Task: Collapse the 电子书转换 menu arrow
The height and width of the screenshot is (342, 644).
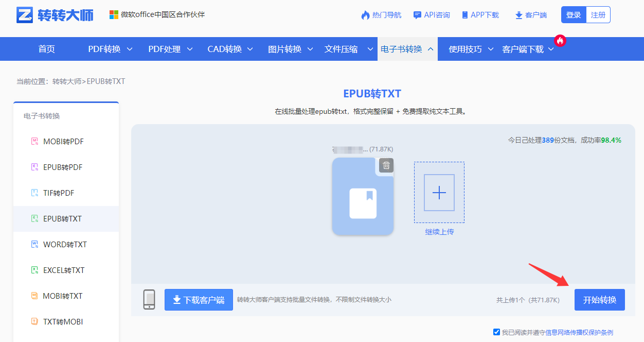Action: click(431, 49)
